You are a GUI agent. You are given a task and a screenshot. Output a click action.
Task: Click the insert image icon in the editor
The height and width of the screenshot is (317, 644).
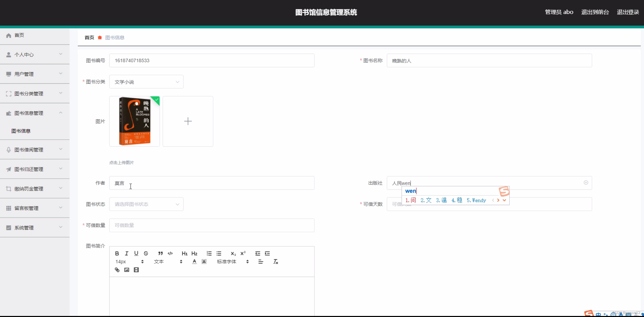click(x=127, y=270)
